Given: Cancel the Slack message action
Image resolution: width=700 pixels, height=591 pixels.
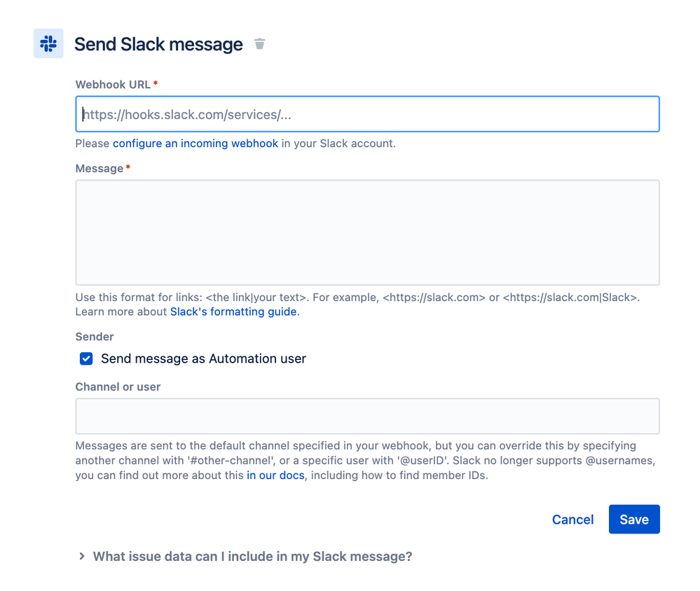Looking at the screenshot, I should (572, 520).
